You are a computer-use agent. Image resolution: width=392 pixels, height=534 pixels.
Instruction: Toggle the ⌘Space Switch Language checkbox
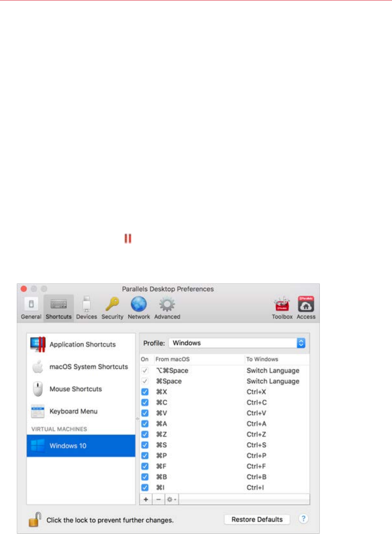(145, 381)
